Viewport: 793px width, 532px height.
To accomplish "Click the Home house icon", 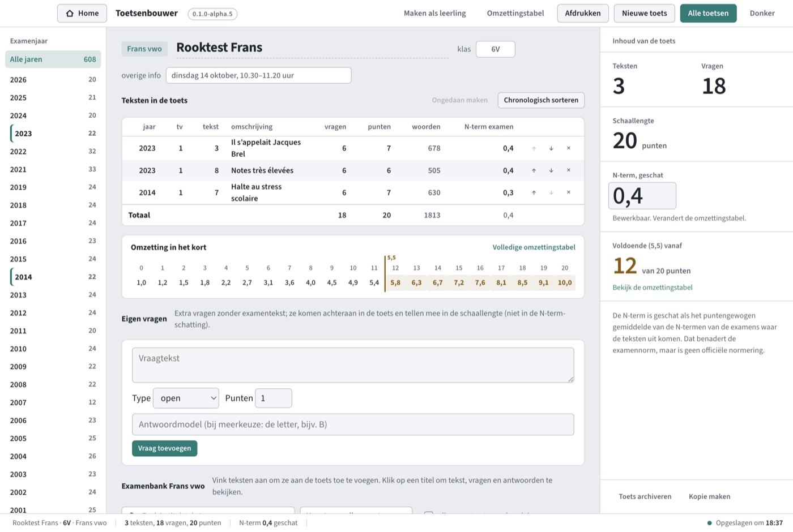I will point(70,13).
